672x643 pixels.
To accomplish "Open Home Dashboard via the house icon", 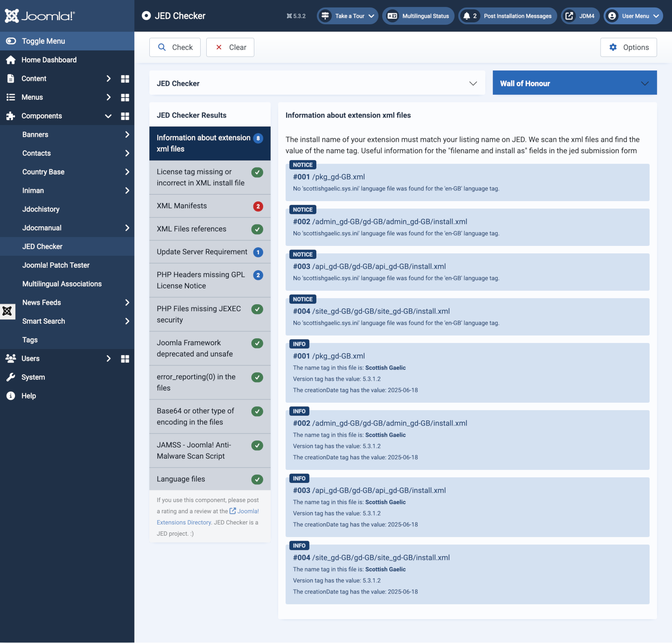I will 11,60.
